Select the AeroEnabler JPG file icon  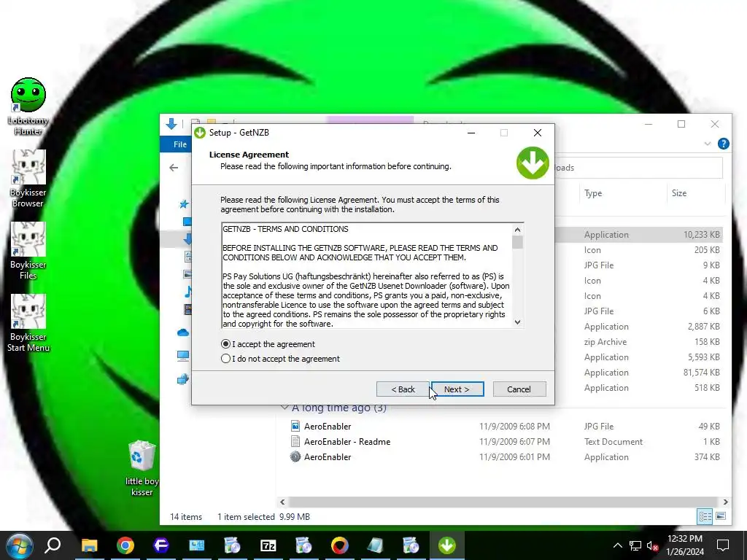[295, 426]
